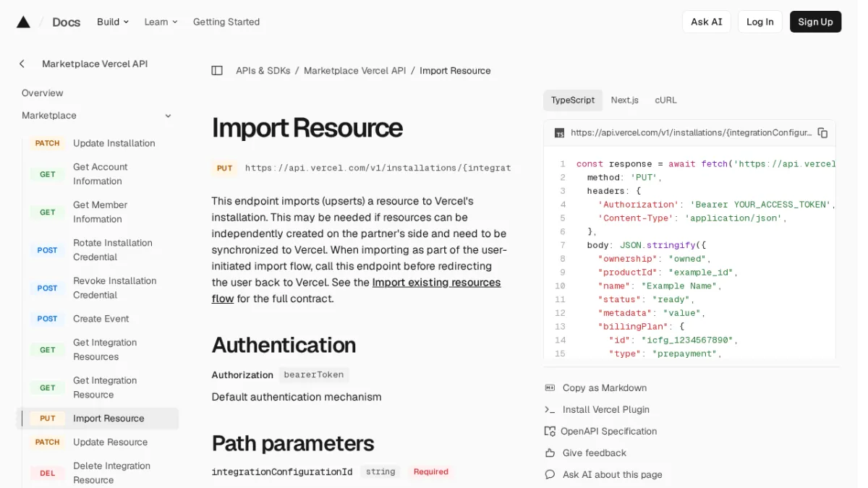Viewport: 868px width, 488px height.
Task: Click the Sign Up button
Action: click(x=816, y=22)
